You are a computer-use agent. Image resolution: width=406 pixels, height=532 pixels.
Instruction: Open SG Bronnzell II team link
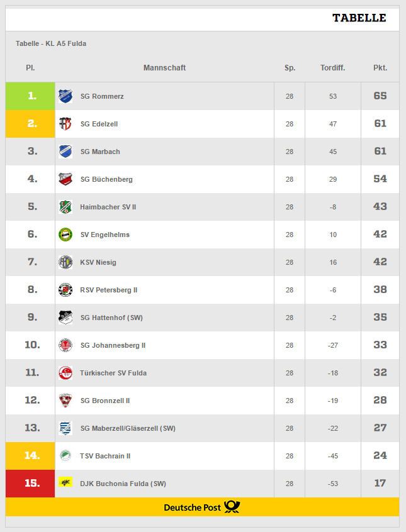105,401
